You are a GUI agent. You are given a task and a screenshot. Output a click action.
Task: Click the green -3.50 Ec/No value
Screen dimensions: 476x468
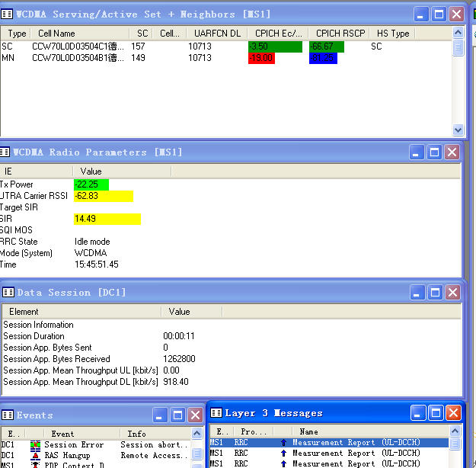275,46
